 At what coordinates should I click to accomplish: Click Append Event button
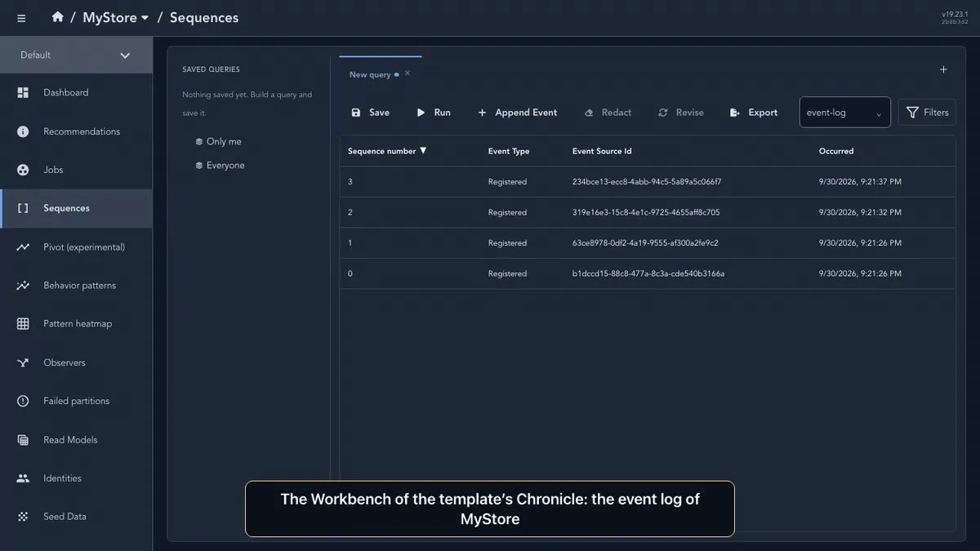[x=518, y=113]
